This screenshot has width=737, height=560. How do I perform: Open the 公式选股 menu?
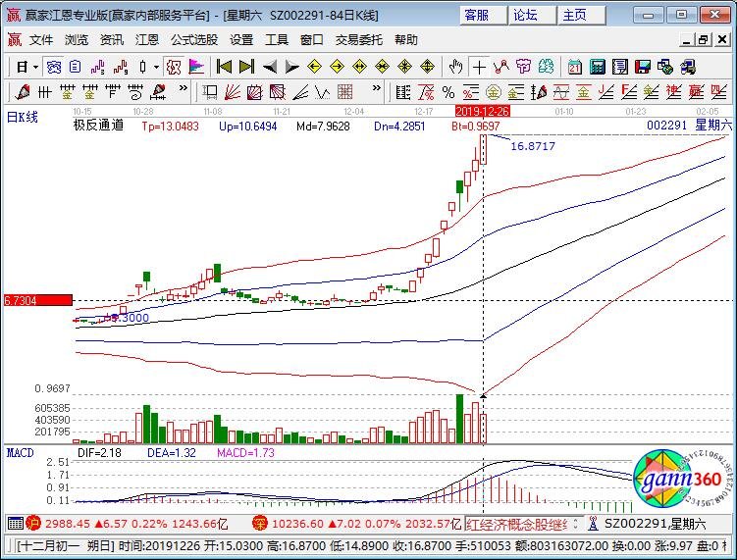pos(194,40)
